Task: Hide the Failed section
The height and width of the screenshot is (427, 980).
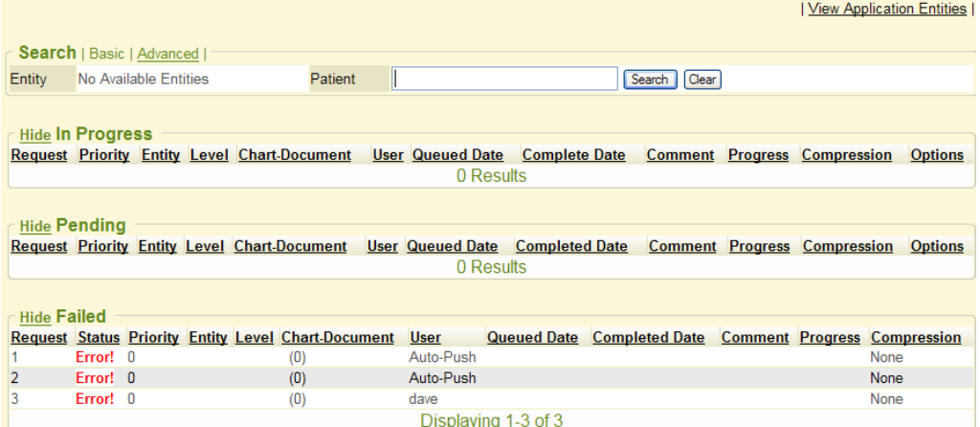Action: 34,318
